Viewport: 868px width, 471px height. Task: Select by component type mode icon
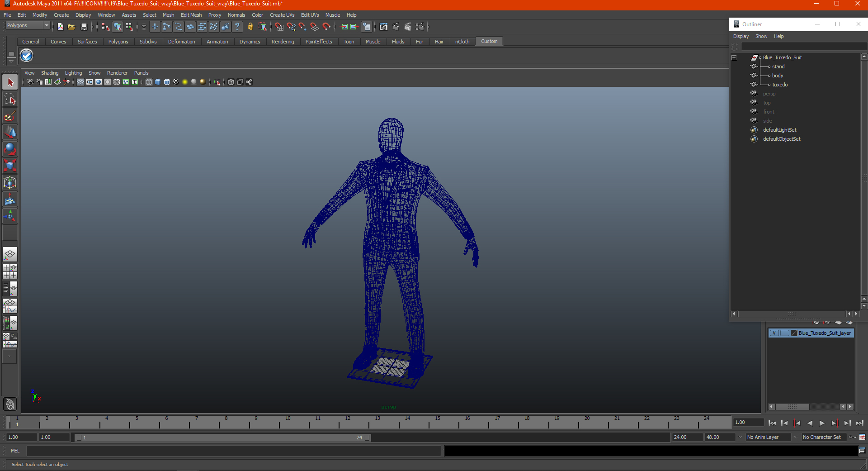click(x=129, y=27)
